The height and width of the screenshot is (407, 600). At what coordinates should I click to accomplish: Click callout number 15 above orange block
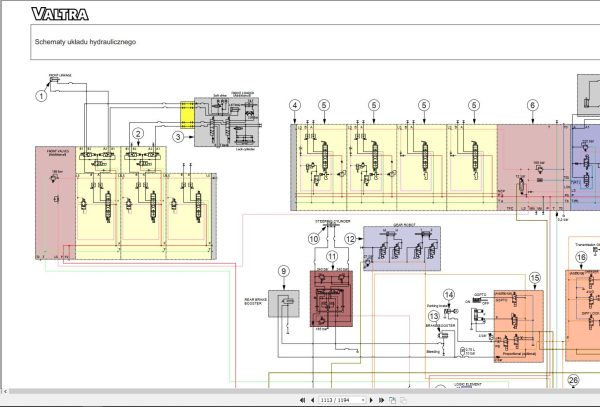[x=534, y=277]
